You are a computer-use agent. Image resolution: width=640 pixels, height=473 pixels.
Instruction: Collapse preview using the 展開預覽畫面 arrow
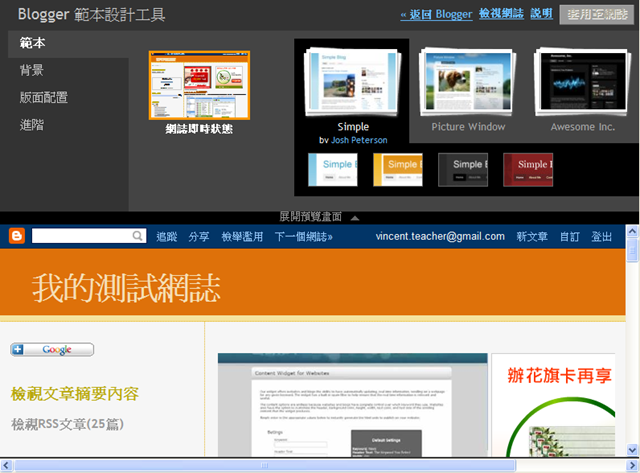355,218
